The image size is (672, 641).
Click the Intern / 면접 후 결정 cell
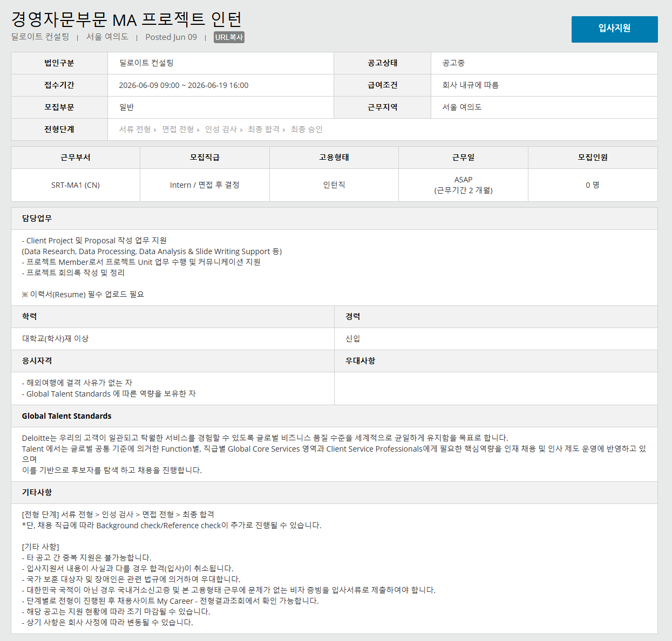coord(205,185)
